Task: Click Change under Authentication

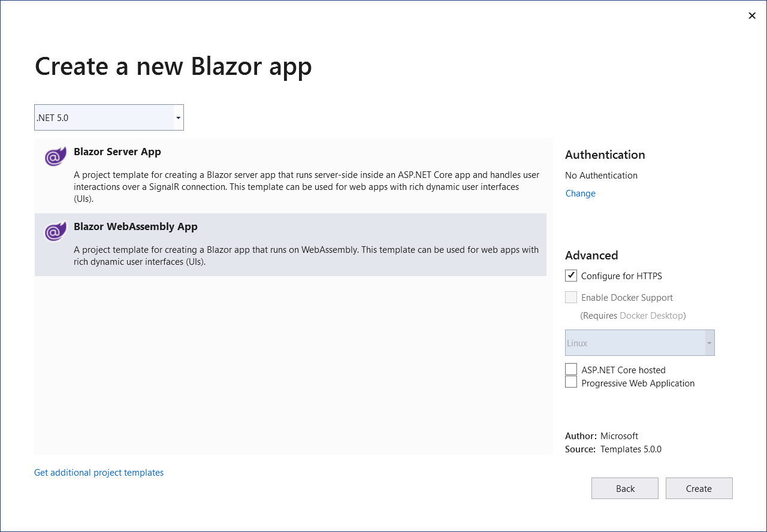Action: [x=580, y=193]
